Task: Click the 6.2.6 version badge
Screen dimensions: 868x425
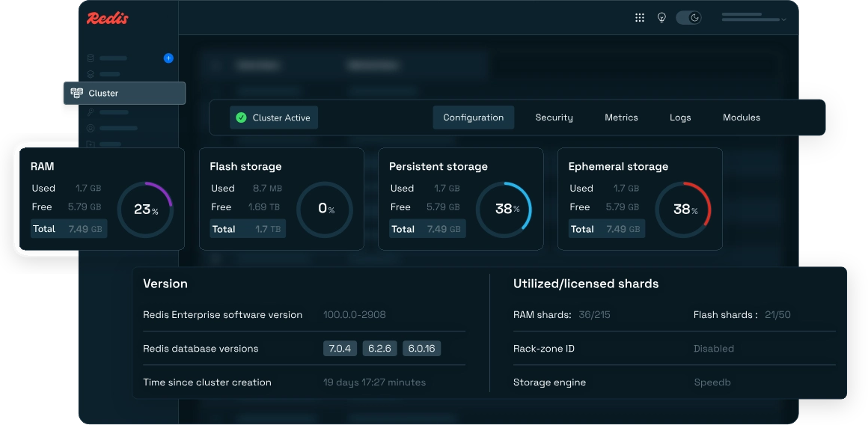Action: pos(380,349)
